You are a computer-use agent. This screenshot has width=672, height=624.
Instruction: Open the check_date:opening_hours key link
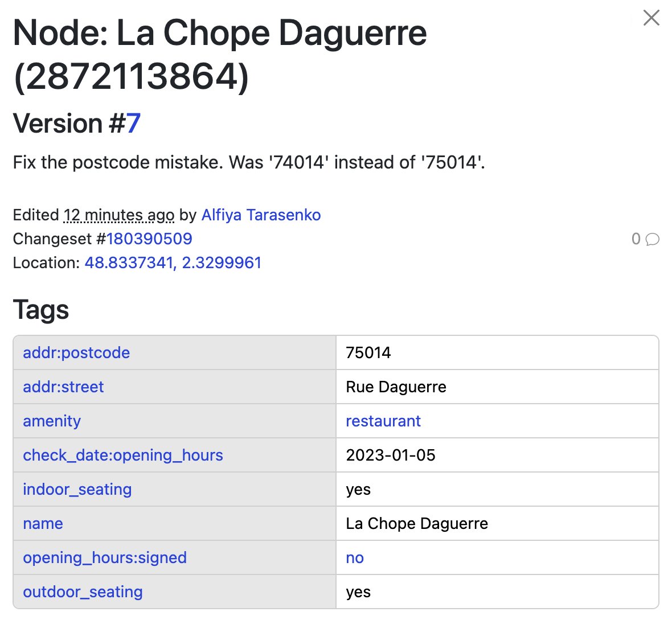coord(122,455)
